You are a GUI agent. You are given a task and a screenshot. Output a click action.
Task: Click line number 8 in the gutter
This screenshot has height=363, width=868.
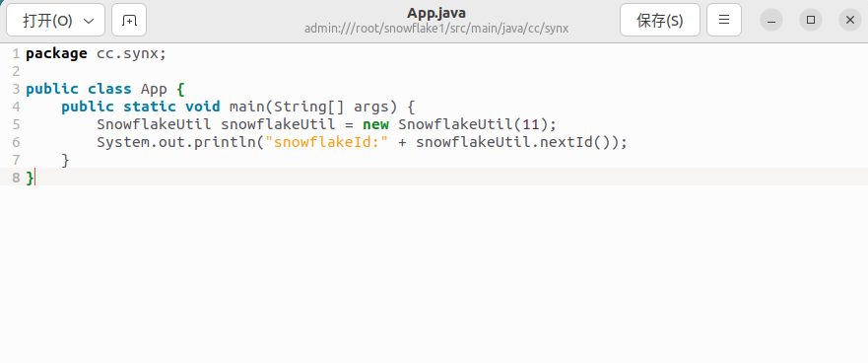(16, 178)
